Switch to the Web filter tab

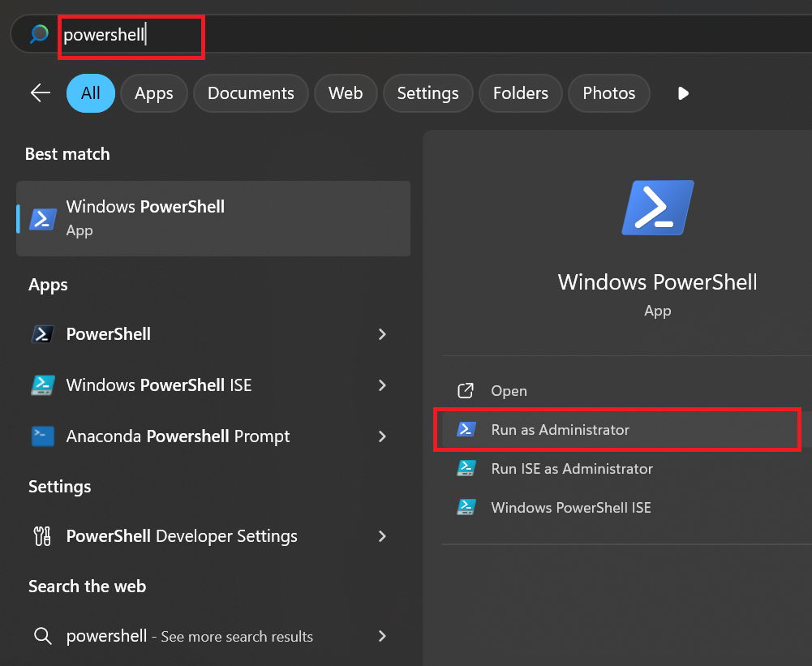346,93
